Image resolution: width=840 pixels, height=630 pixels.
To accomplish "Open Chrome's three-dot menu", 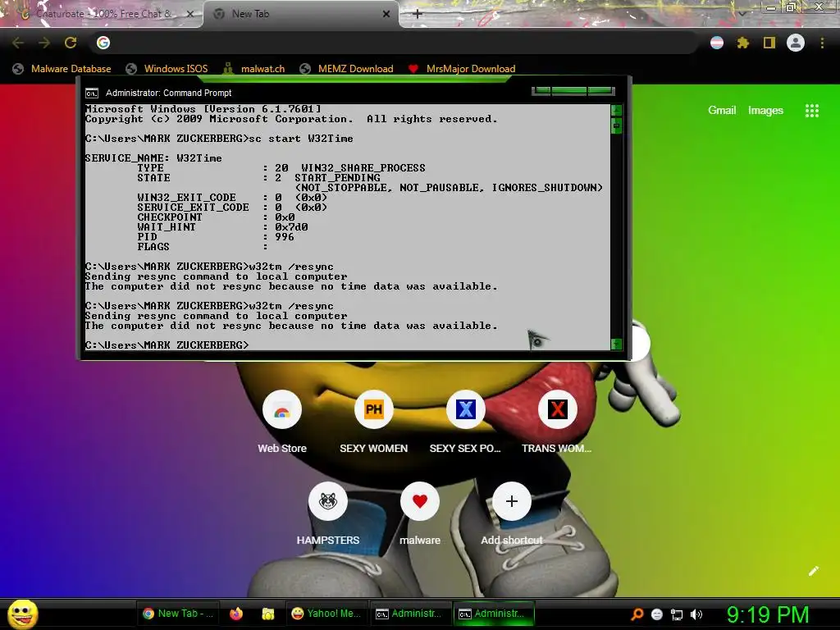I will click(822, 43).
